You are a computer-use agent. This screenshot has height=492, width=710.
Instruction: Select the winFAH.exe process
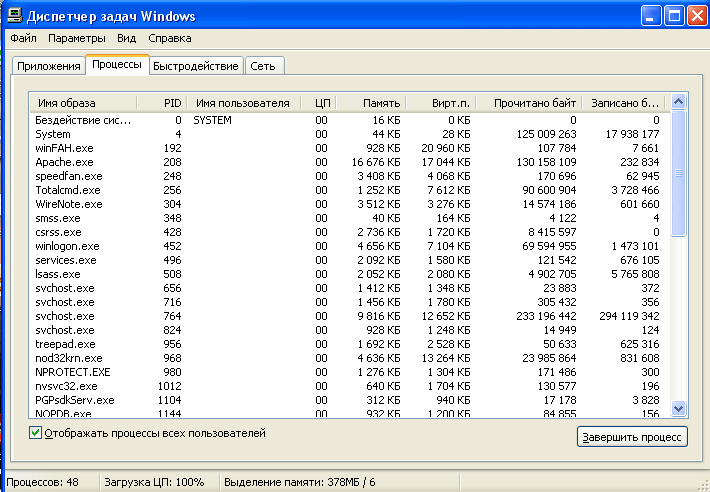pos(347,148)
